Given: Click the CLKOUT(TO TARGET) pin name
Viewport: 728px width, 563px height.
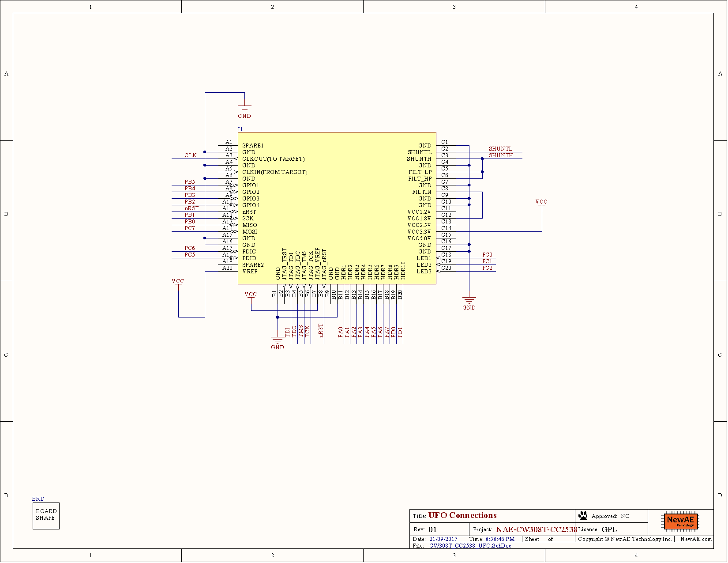Looking at the screenshot, I should [274, 159].
